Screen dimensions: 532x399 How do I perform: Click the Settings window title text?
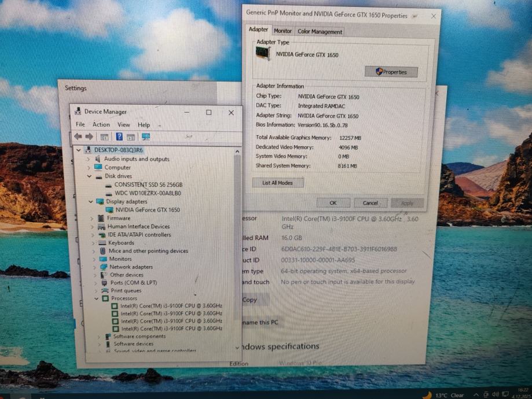pos(76,88)
